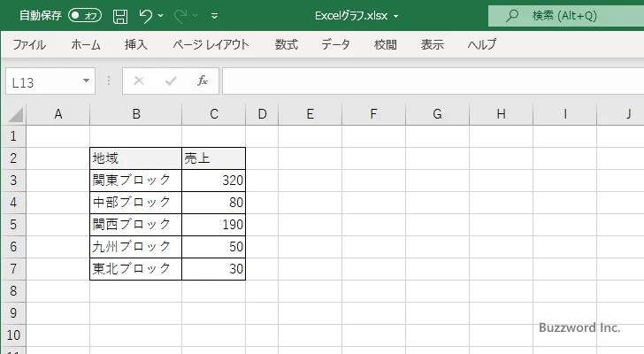Select the 関東ブロック cell

(136, 181)
